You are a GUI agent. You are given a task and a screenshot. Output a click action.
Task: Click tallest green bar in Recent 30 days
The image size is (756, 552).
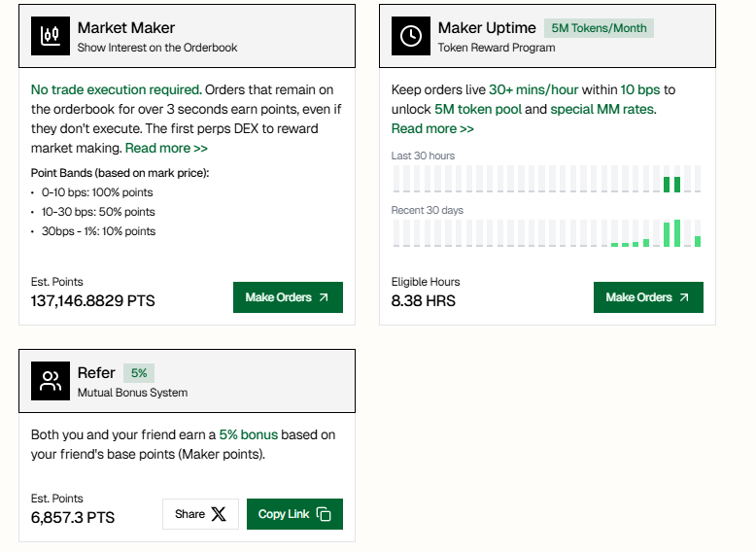[677, 233]
